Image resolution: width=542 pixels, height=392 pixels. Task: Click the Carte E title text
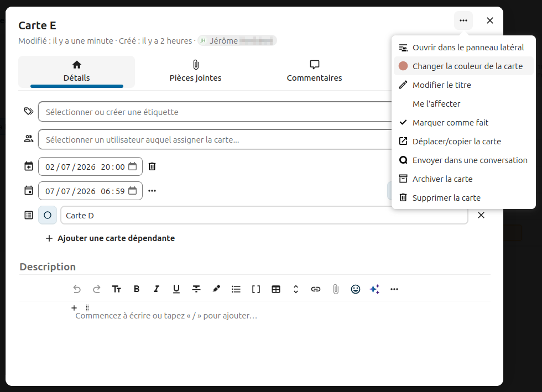pos(38,25)
